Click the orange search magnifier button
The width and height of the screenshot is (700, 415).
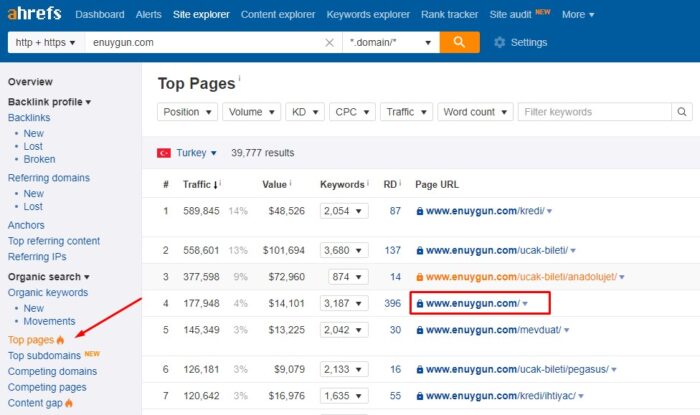click(x=459, y=42)
